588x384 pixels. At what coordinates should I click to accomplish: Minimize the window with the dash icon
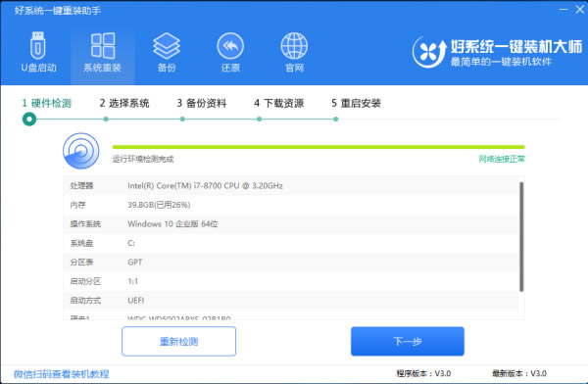(x=563, y=10)
